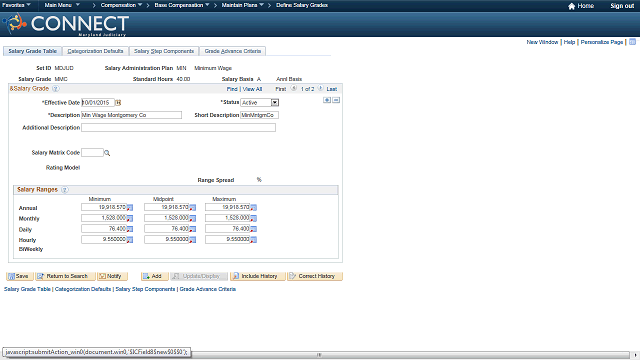This screenshot has height=360, width=640.
Task: Expand the Main Menu dropdown
Action: pos(62,5)
